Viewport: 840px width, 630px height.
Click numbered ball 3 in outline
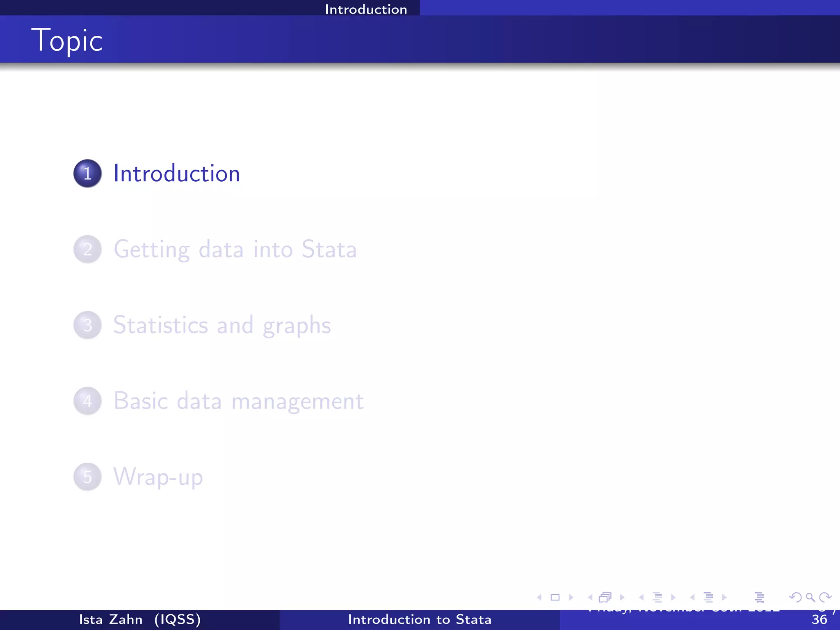point(87,325)
